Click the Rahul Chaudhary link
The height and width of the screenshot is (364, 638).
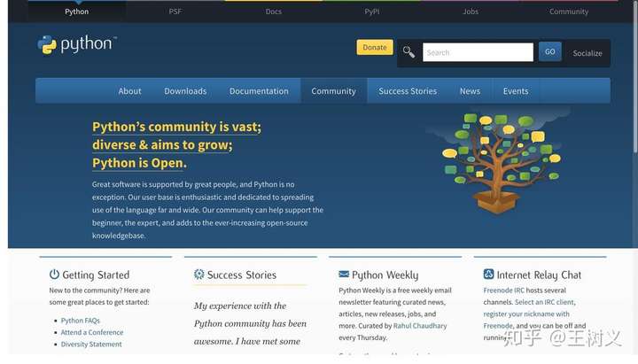point(420,326)
